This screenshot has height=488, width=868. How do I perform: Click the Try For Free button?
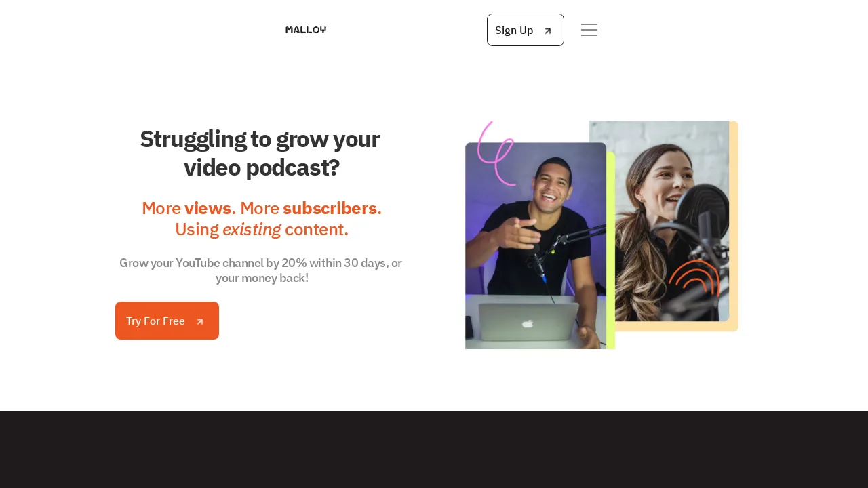(x=167, y=321)
